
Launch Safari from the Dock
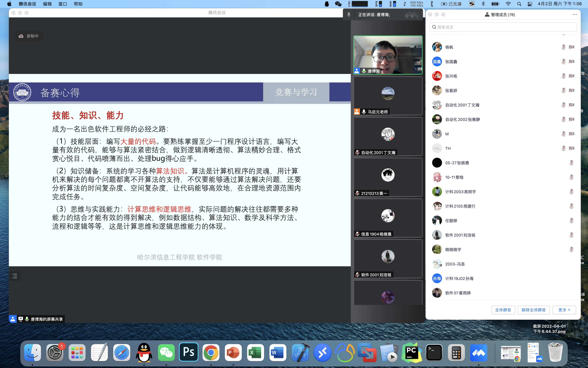point(122,352)
